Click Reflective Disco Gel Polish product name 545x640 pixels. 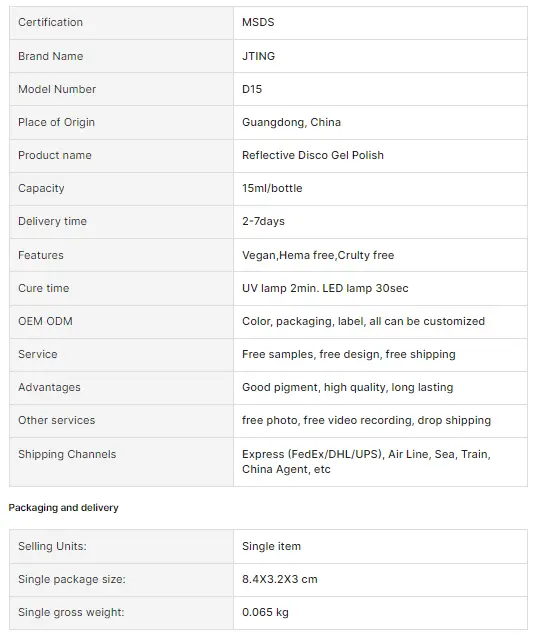click(313, 155)
